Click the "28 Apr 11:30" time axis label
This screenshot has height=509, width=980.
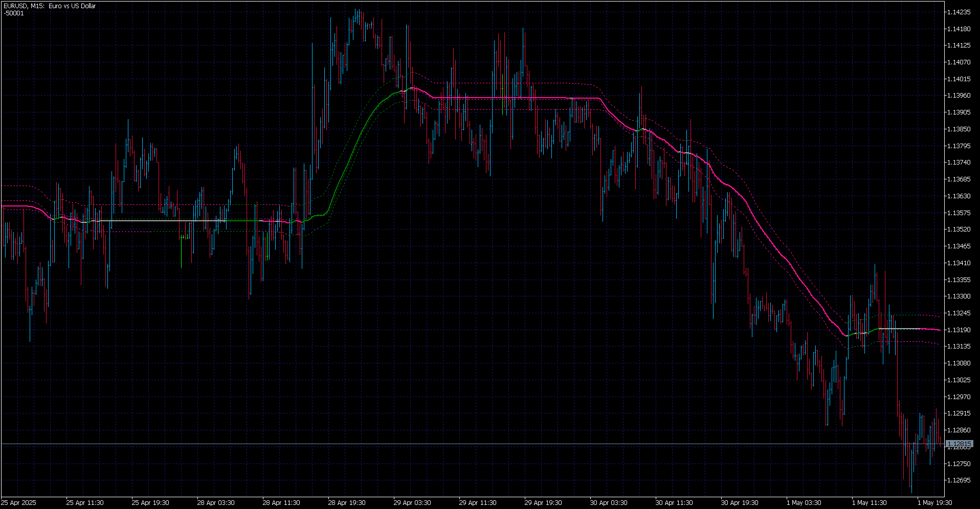(281, 503)
